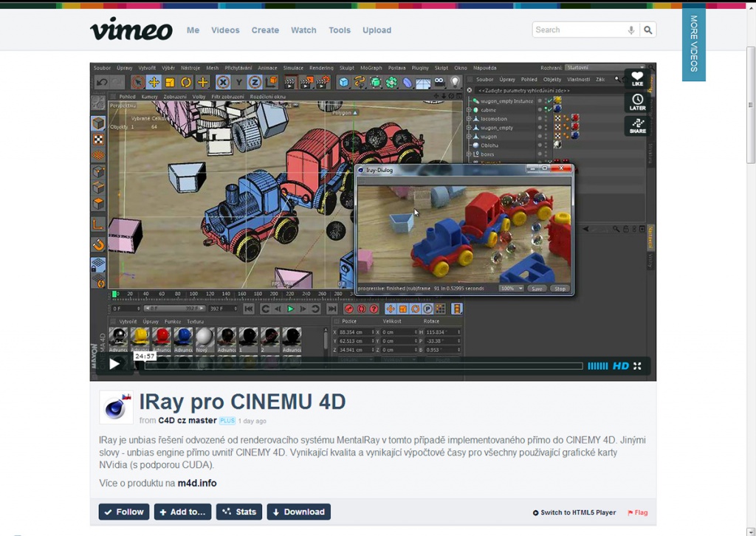Click the Download button
Image resolution: width=756 pixels, height=536 pixels.
pos(299,512)
